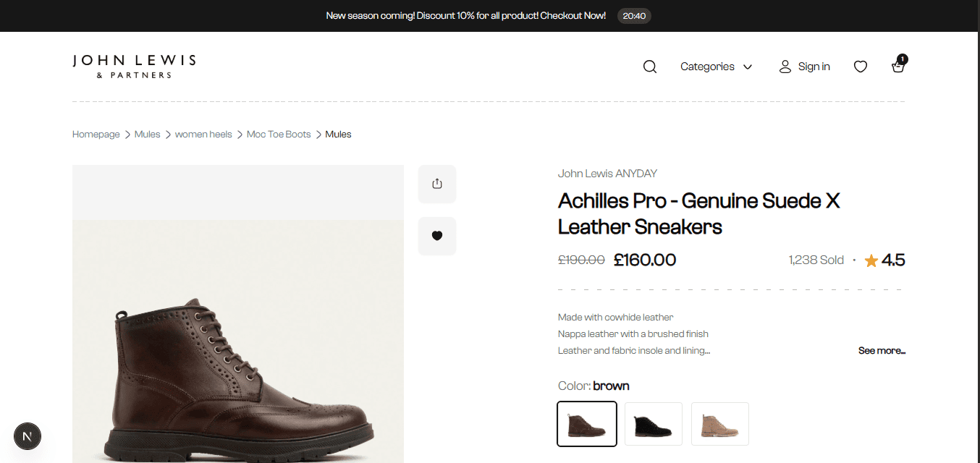Click the search magnifier icon
980x463 pixels.
(650, 67)
